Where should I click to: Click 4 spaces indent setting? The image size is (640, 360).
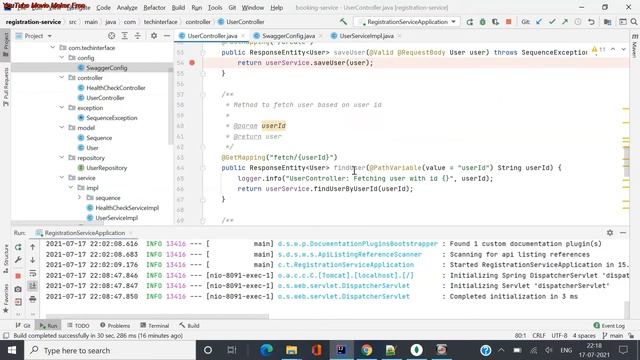[584, 336]
